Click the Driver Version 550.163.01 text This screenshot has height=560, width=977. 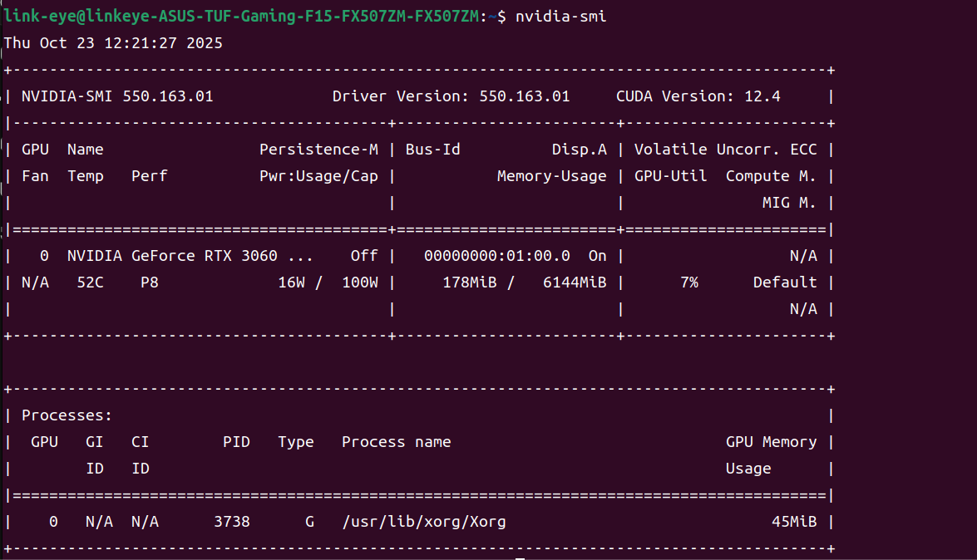pos(451,96)
